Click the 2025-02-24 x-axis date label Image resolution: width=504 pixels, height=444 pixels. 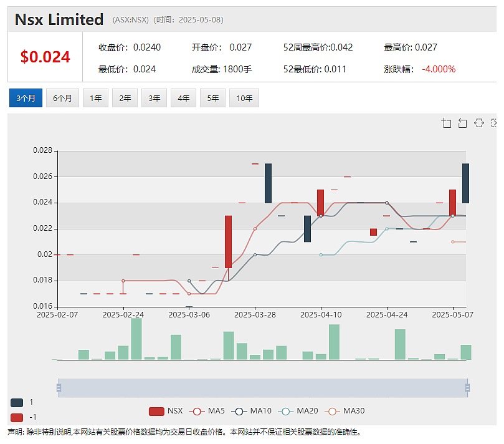click(x=123, y=315)
